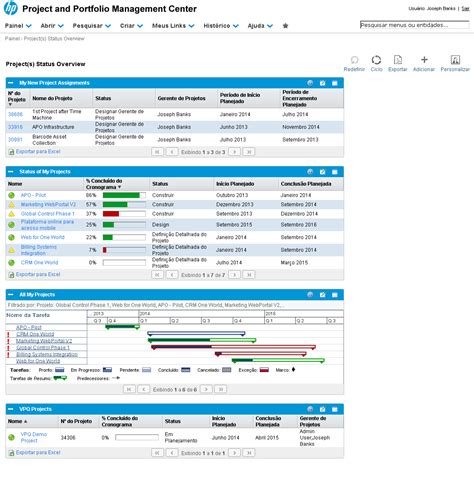Viewport: 474px width, 490px height.
Task: Open the APO - Pilot project link in status table
Action: click(33, 195)
